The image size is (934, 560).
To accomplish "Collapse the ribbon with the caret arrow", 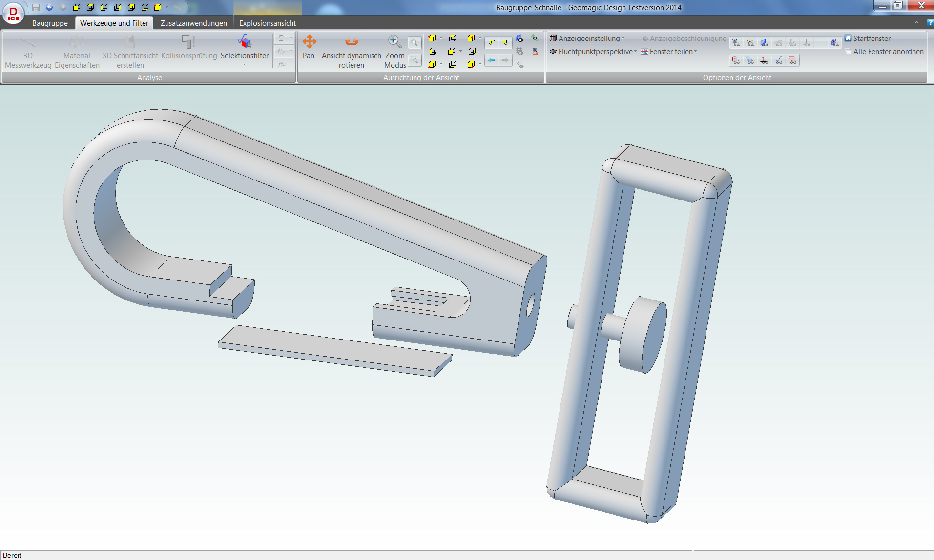I will click(x=916, y=22).
